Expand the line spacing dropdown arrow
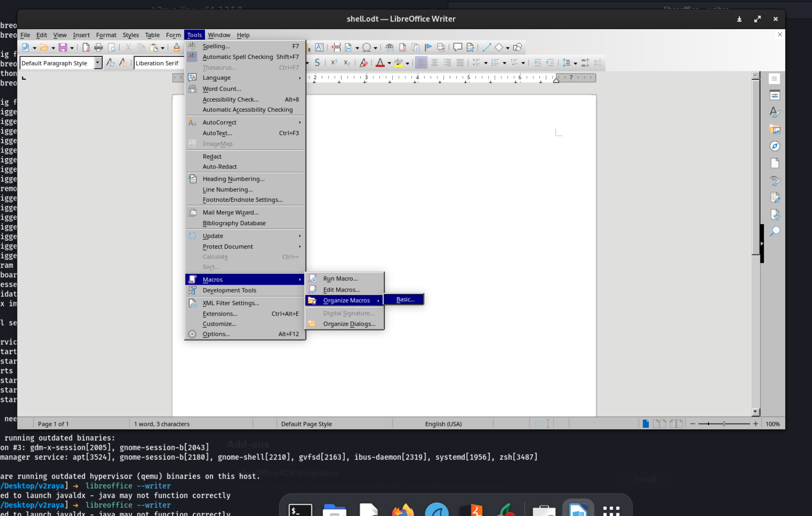This screenshot has width=812, height=516. pos(575,63)
